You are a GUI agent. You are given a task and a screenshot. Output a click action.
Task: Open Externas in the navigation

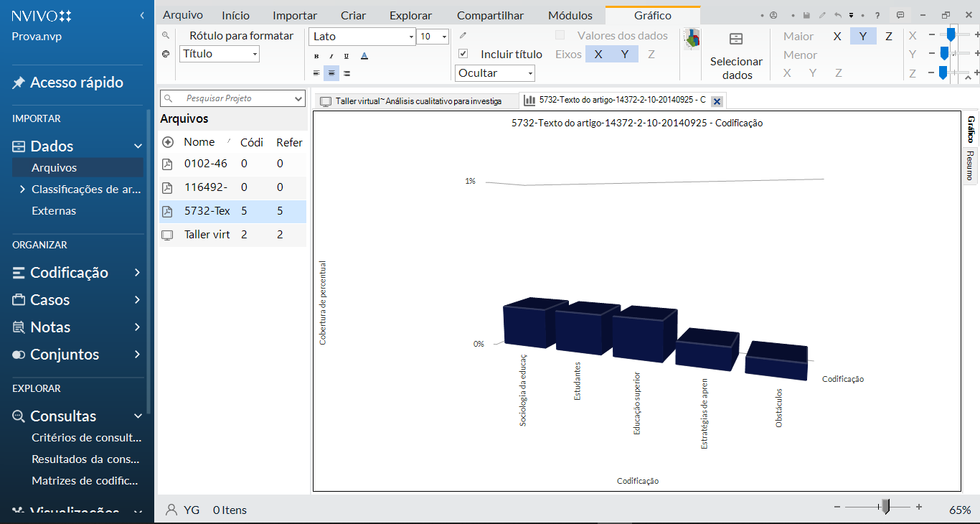(54, 211)
